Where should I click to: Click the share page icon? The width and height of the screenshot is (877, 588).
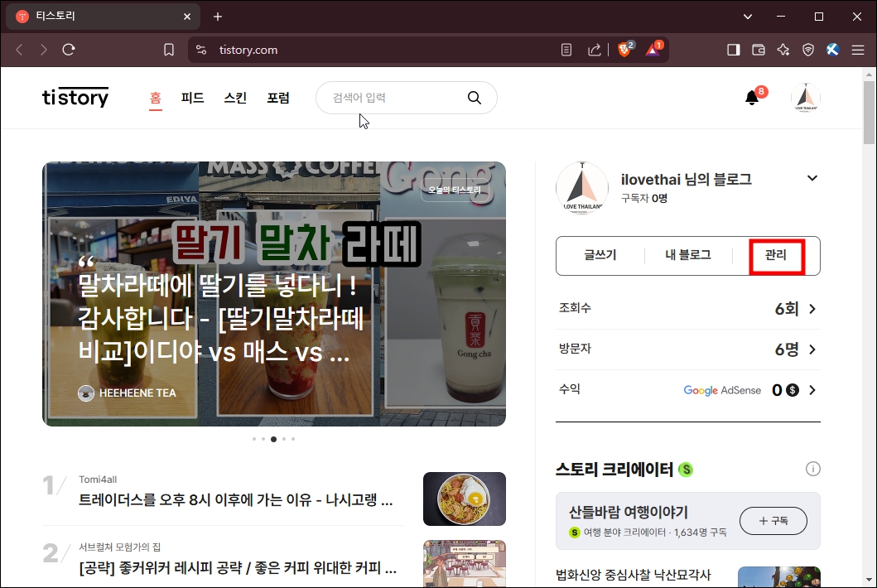(x=595, y=49)
